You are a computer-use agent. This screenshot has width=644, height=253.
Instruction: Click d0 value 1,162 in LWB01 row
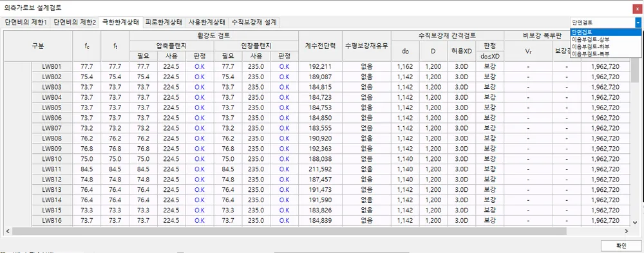[405, 66]
